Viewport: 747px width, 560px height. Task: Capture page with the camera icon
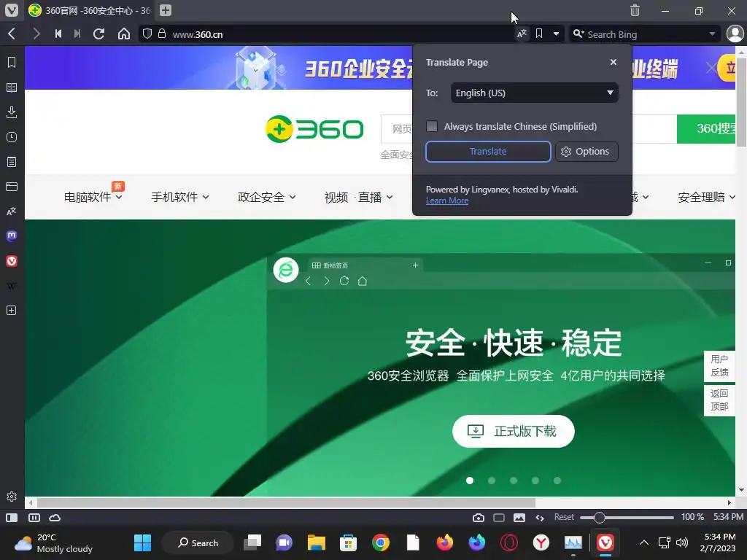[x=479, y=518]
